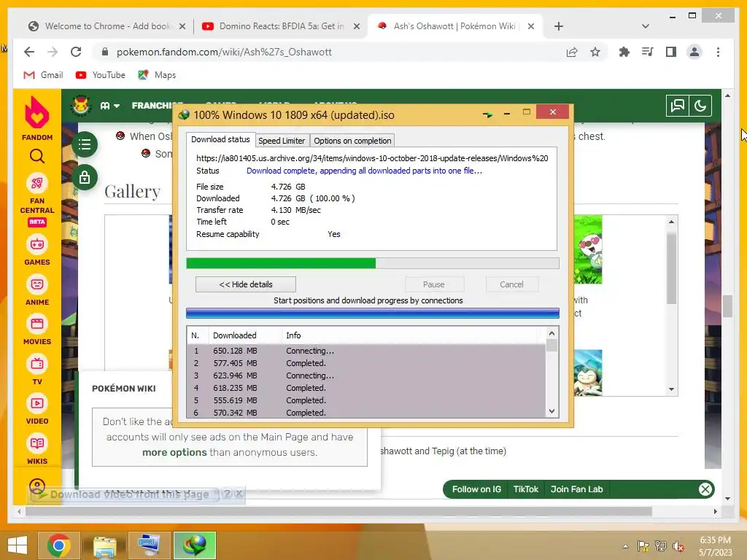Open media controls icon in Chrome toolbar

pyautogui.click(x=648, y=52)
